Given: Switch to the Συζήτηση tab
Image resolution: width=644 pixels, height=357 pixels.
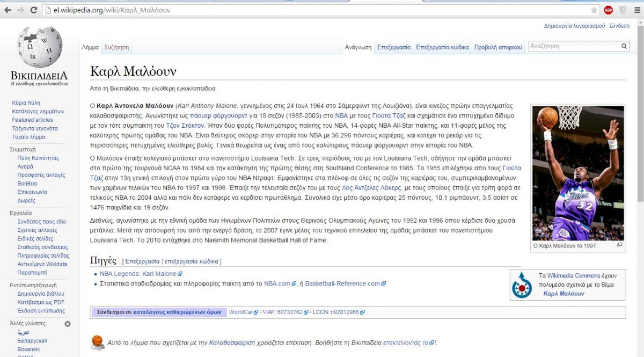Looking at the screenshot, I should 116,47.
